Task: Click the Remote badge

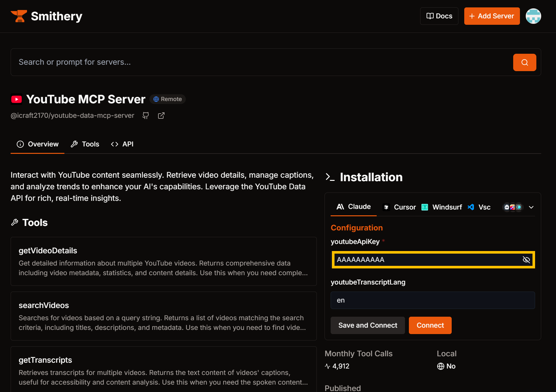Action: 167,99
